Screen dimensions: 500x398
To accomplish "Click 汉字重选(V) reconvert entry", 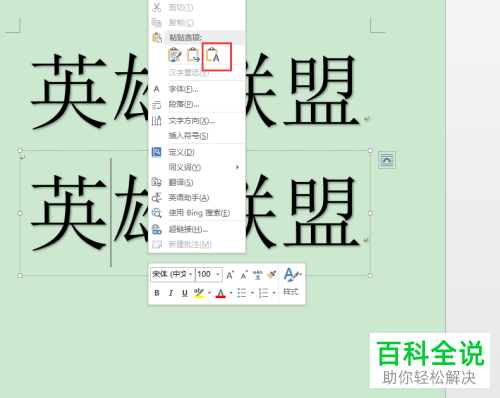I will tap(188, 72).
